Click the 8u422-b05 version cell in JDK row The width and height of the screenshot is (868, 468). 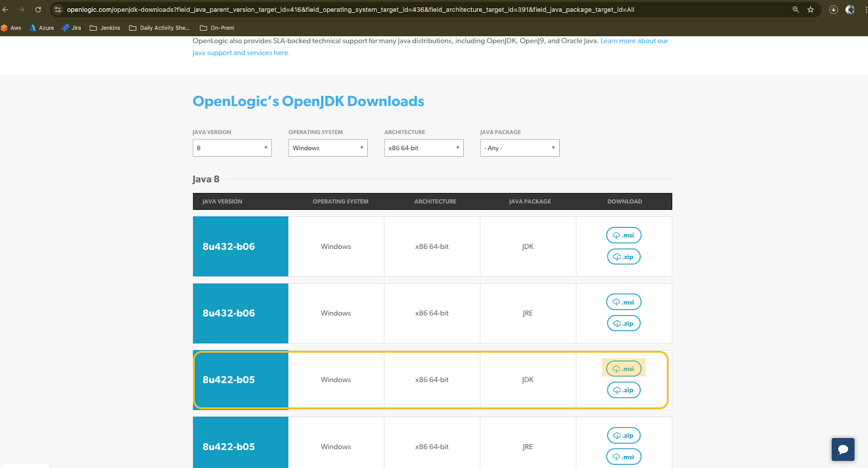click(240, 380)
